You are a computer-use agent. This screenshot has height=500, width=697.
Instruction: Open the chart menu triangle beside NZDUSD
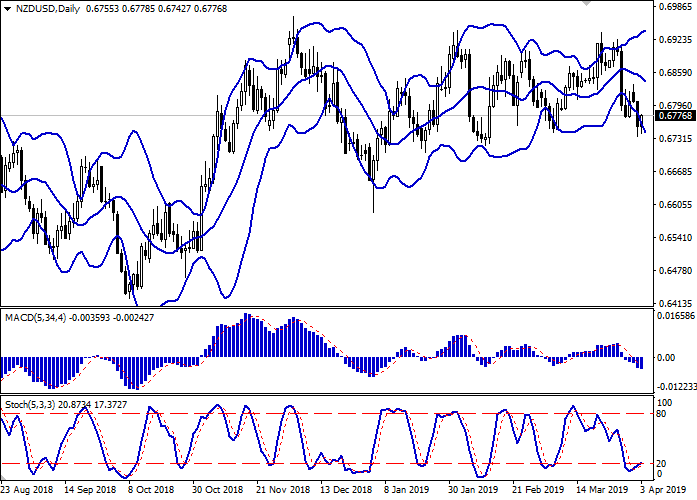pyautogui.click(x=8, y=9)
